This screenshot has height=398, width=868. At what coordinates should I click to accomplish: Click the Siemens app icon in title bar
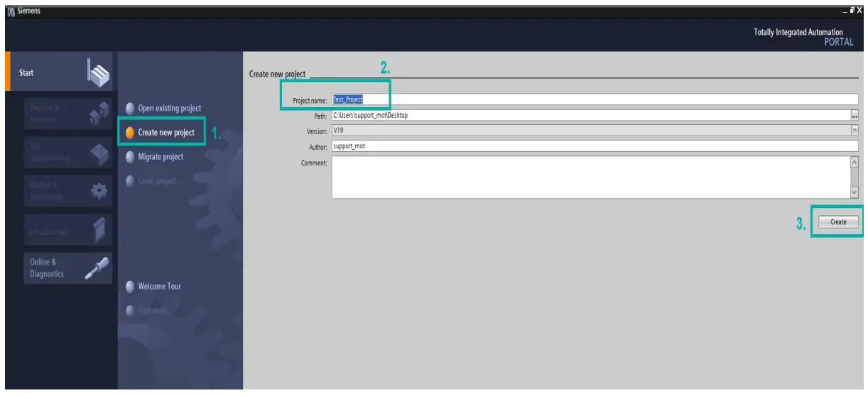(x=10, y=10)
